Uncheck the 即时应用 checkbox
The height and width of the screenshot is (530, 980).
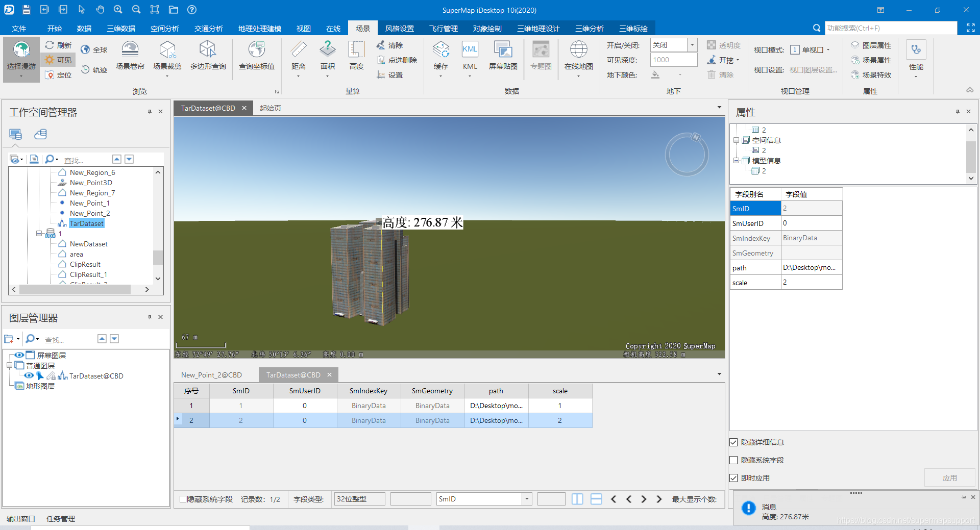point(733,478)
